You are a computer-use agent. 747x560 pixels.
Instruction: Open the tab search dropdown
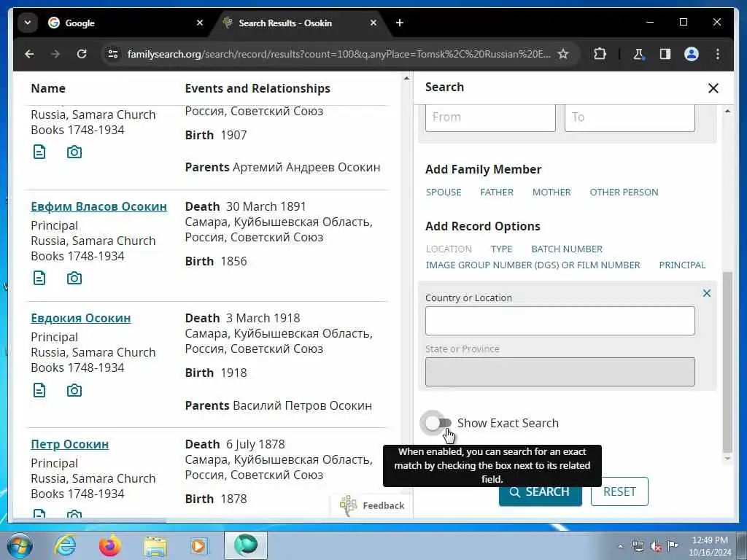click(x=28, y=23)
